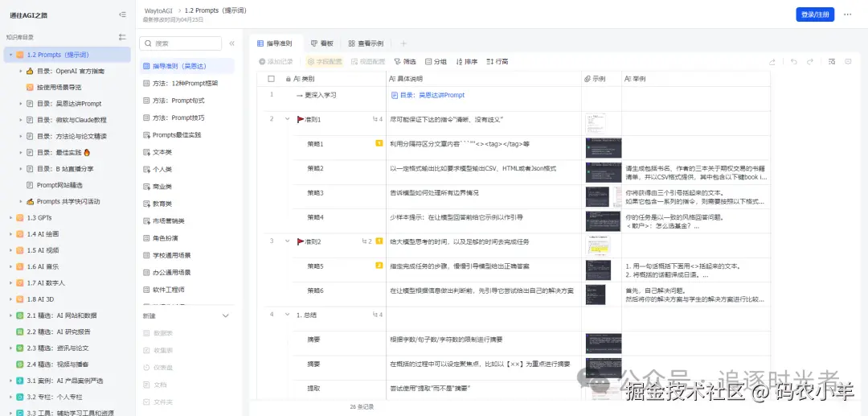Click the magnifier icon in the search box
Image resolution: width=868 pixels, height=416 pixels.
pos(148,43)
